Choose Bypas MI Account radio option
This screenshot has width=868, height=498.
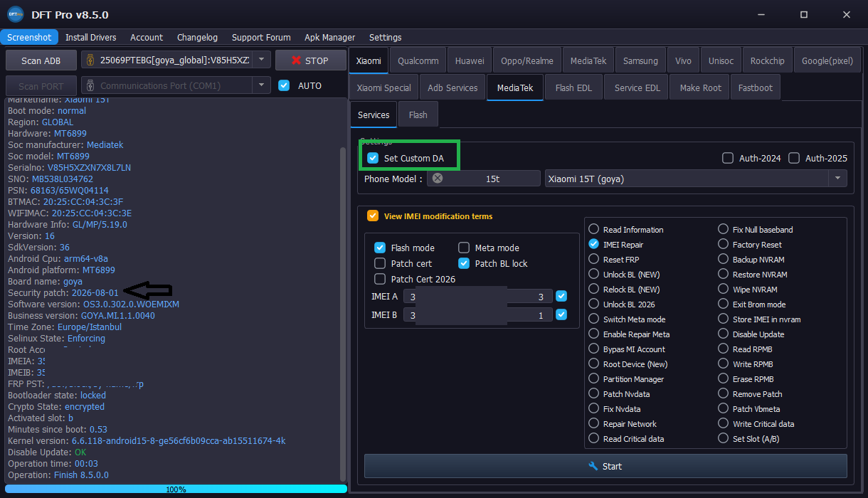point(593,349)
